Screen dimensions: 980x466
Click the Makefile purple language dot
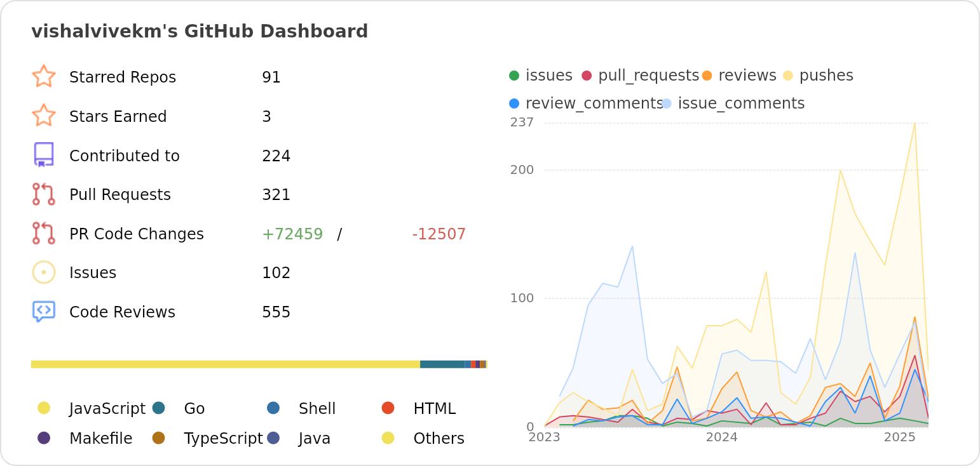(44, 437)
